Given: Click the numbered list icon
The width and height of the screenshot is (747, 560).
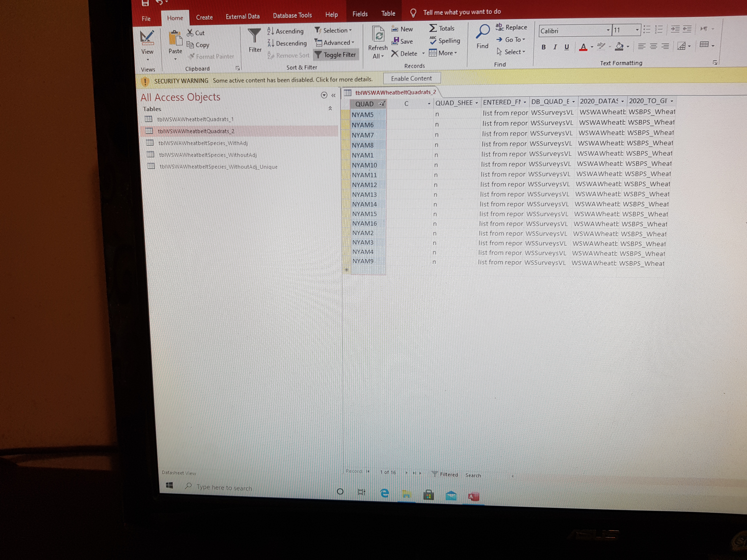Looking at the screenshot, I should 659,29.
